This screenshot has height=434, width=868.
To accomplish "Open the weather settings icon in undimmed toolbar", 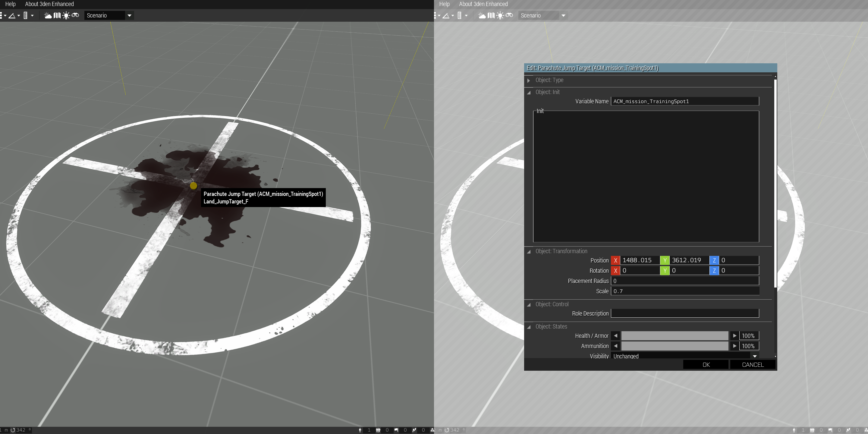I will click(48, 15).
